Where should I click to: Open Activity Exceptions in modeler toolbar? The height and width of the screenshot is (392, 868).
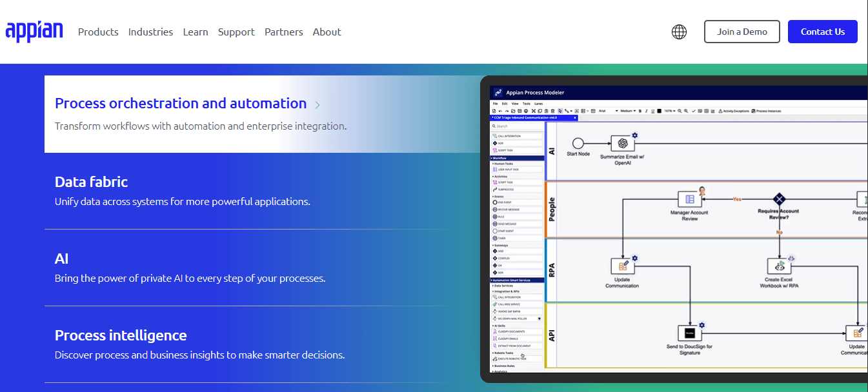734,111
